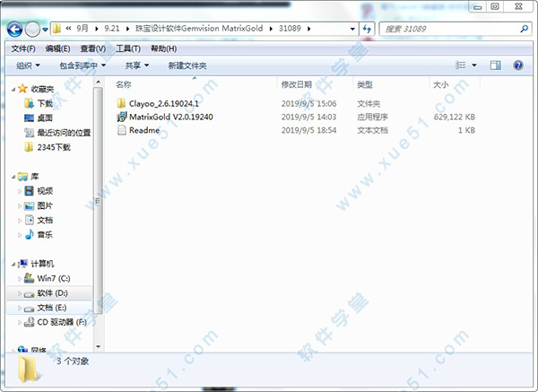Open the 编辑(E) menu

pos(57,48)
